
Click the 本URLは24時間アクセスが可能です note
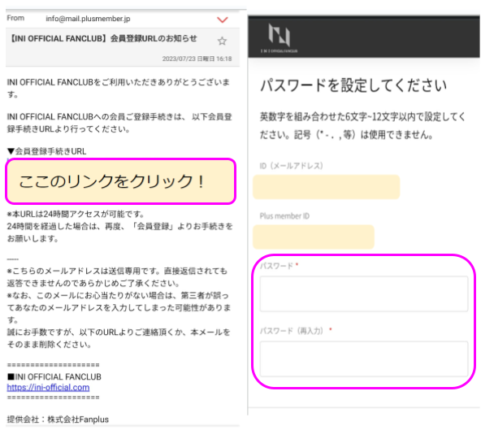(76, 214)
